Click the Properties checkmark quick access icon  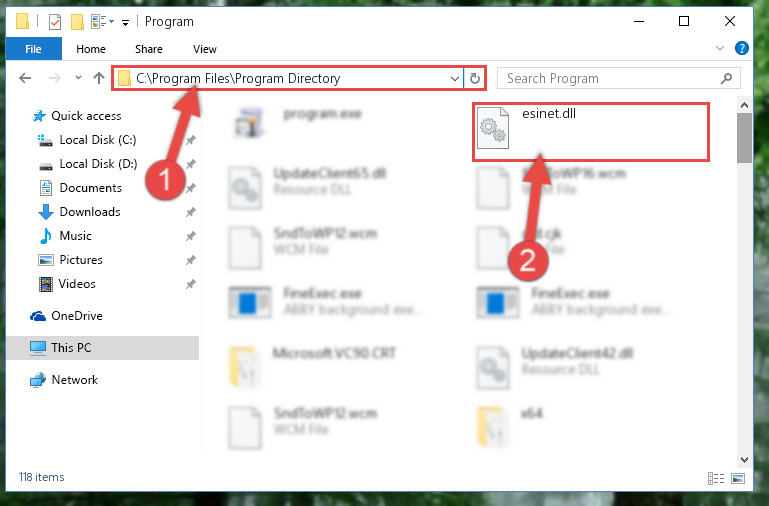pos(55,22)
